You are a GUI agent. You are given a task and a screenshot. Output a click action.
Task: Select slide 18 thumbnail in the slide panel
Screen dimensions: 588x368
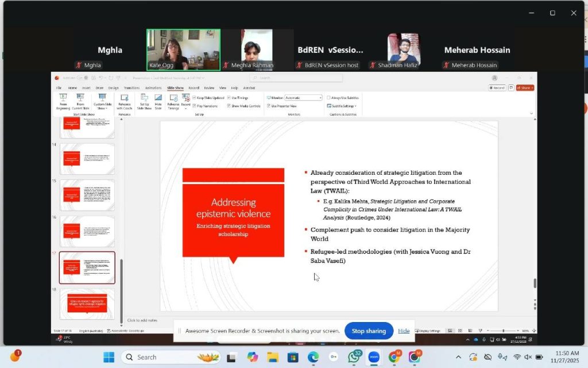pos(87,304)
